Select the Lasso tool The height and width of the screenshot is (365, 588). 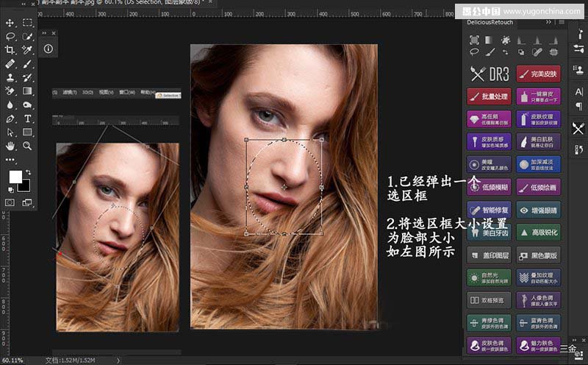pos(10,36)
